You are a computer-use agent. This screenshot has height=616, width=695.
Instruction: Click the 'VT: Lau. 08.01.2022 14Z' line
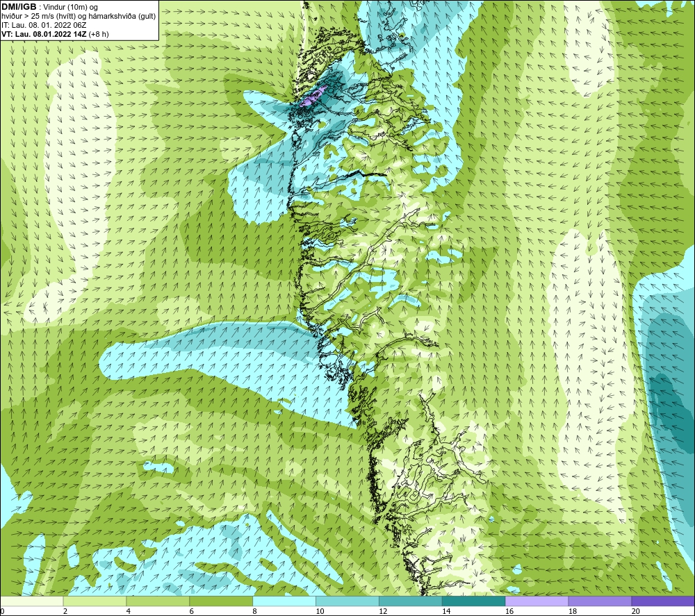tap(55, 34)
